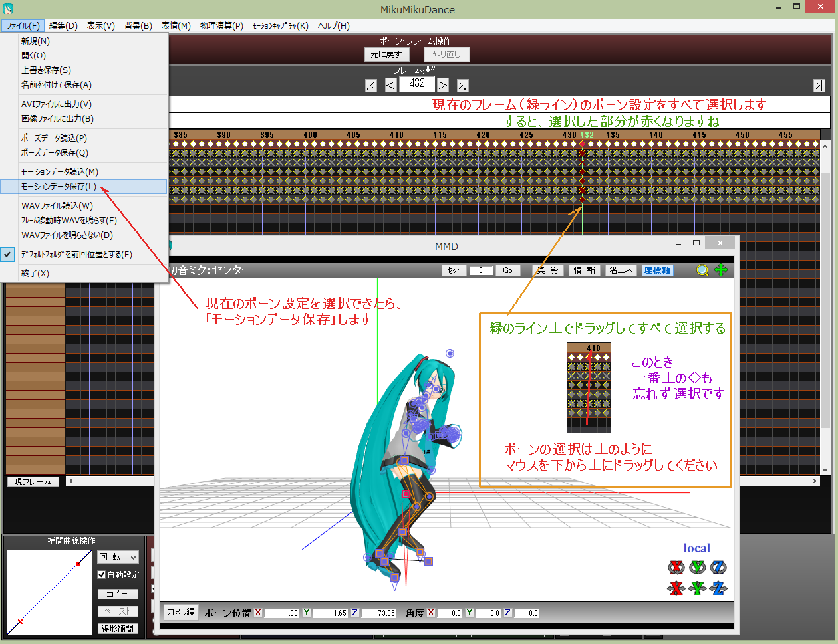This screenshot has width=838, height=644.
Task: Toggle the 情報 info button
Action: pos(585,270)
